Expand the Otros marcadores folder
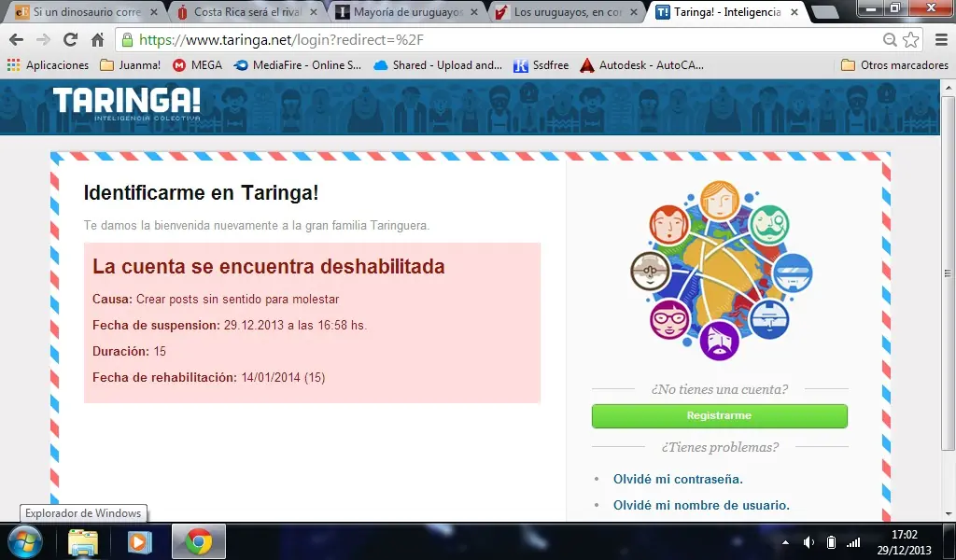Viewport: 956px width, 560px height. (x=894, y=65)
